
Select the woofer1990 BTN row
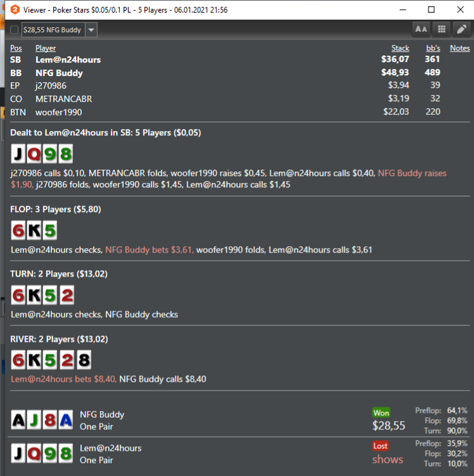point(240,112)
